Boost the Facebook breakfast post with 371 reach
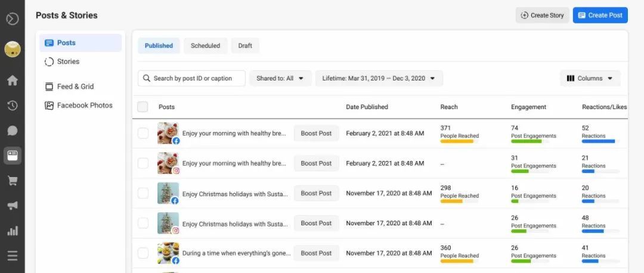644x273 pixels. 316,134
